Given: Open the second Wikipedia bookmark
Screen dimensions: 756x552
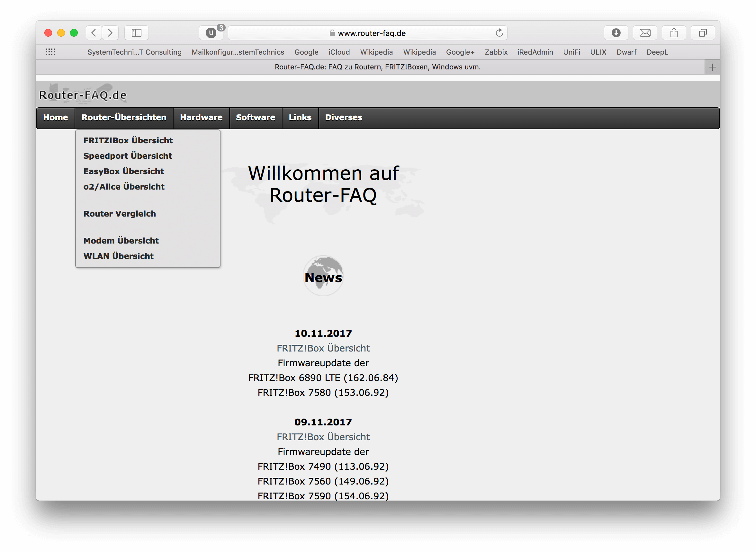Looking at the screenshot, I should click(x=419, y=52).
